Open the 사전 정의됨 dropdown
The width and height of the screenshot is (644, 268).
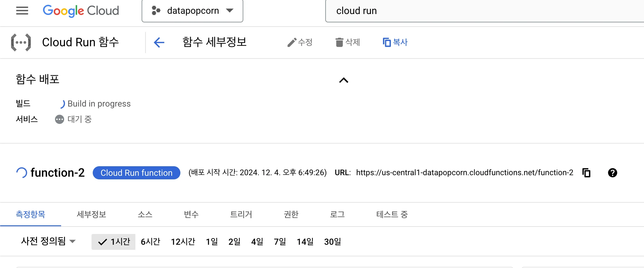[x=48, y=241]
